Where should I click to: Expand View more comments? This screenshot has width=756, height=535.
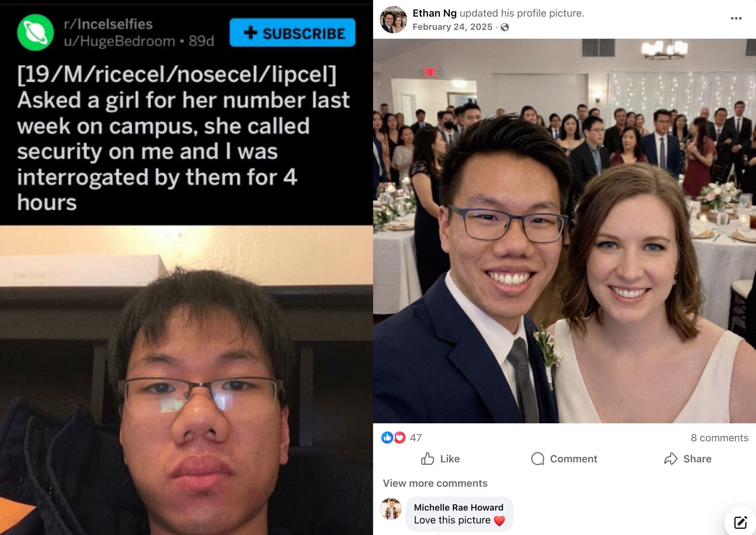435,483
